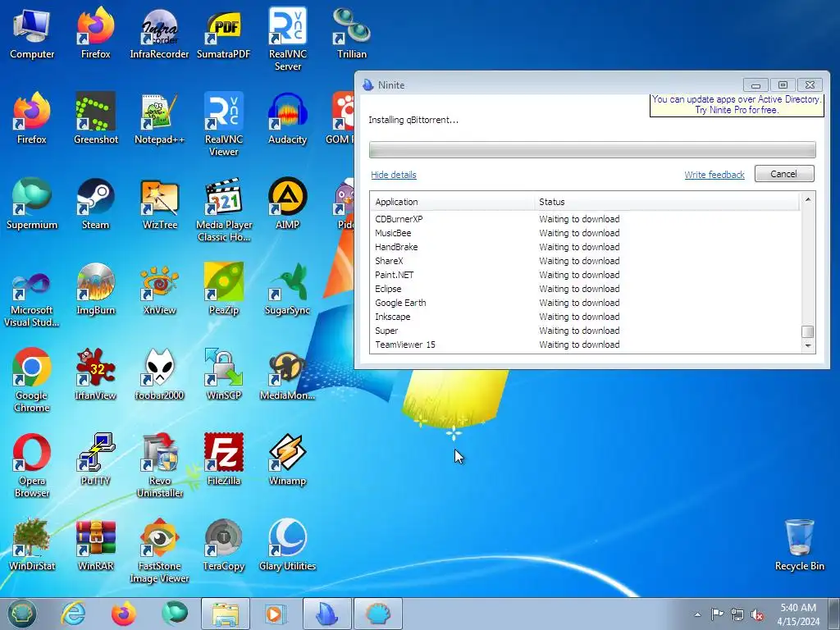Select the RealVNC Viewer desktop icon
Image resolution: width=840 pixels, height=630 pixels.
pos(223,125)
